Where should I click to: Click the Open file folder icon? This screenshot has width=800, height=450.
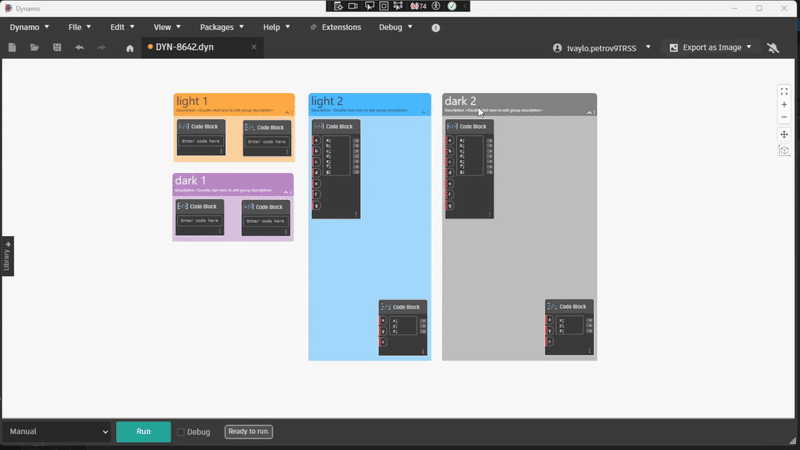point(34,47)
